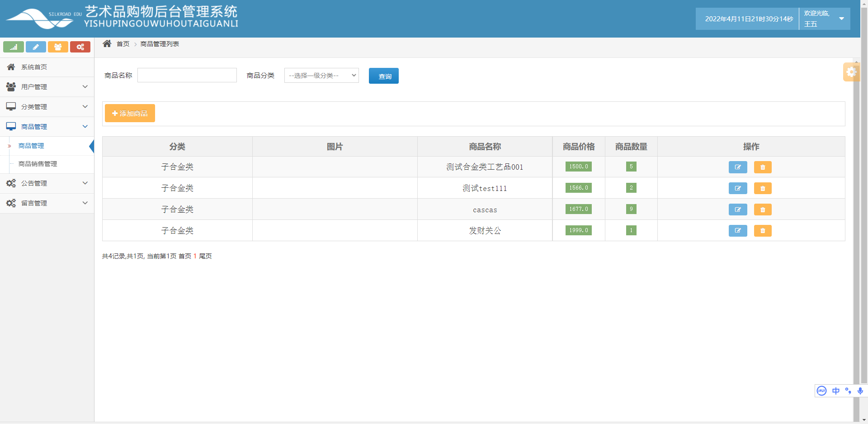Image resolution: width=868 pixels, height=424 pixels.
Task: Click the quantity badge 9 for cascas
Action: [631, 209]
